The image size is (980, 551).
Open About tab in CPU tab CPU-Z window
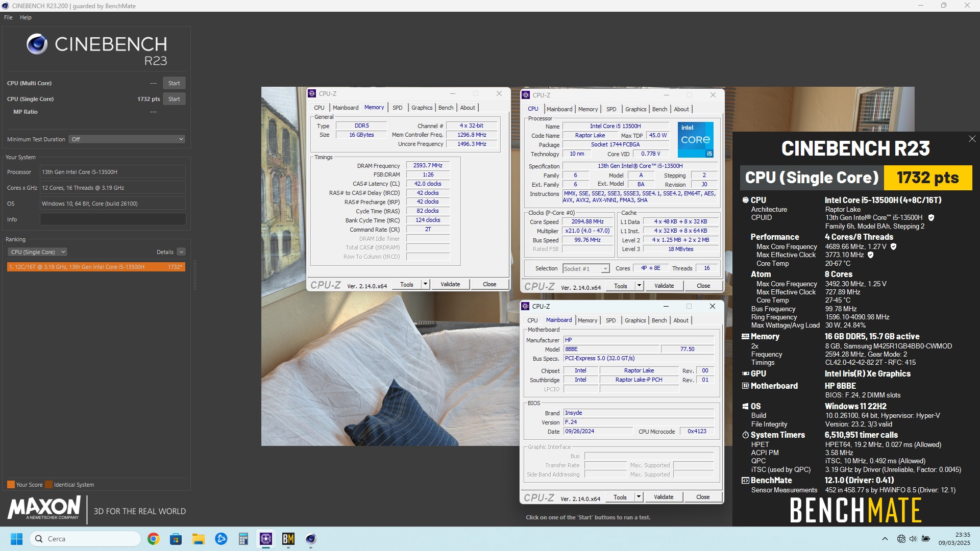click(681, 109)
